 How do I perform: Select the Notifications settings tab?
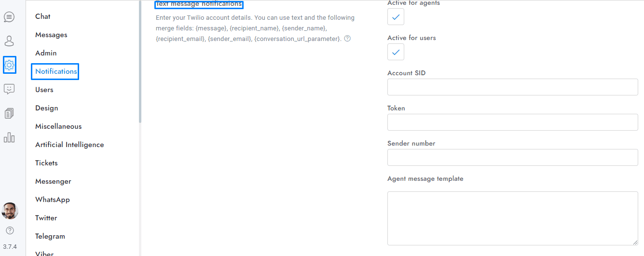(56, 71)
